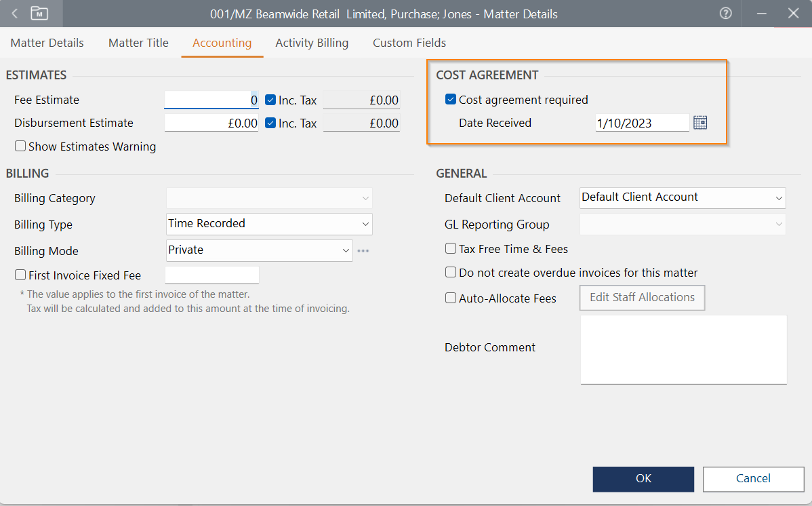Viewport: 812px width, 506px height.
Task: Toggle Inc. Tax for Fee Estimate
Action: pos(270,100)
